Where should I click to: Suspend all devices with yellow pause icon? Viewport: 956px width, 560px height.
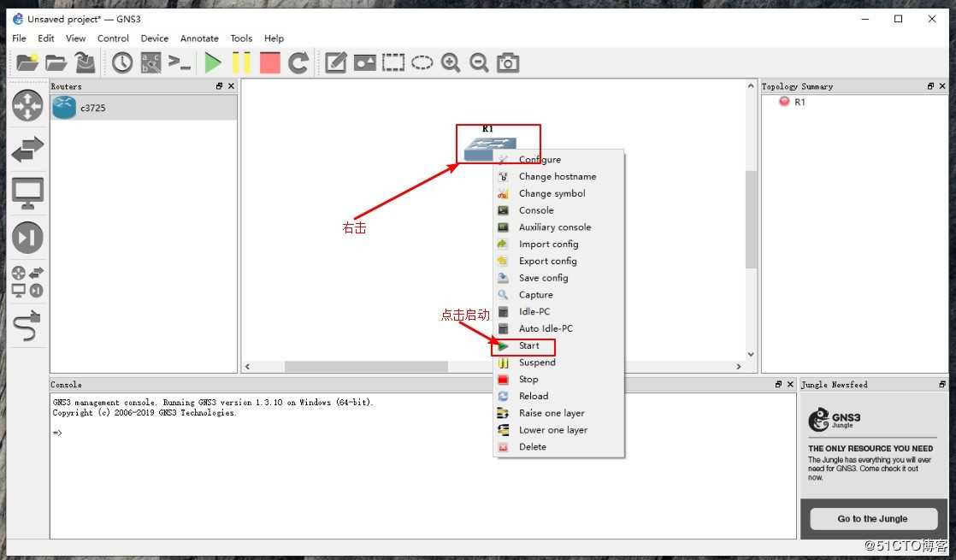(241, 62)
